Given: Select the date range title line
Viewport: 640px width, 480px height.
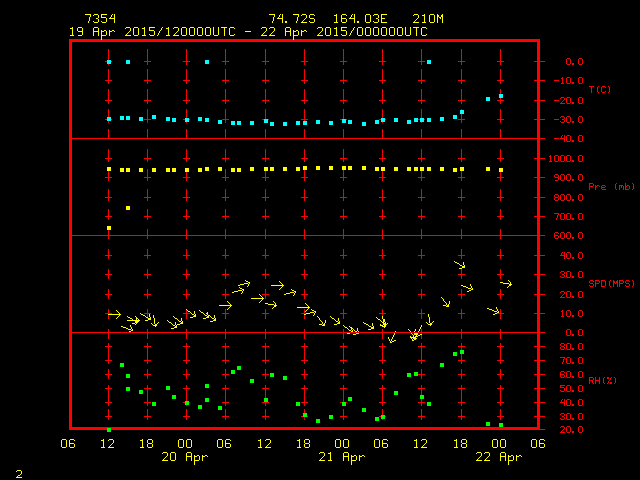Looking at the screenshot, I should point(248,32).
